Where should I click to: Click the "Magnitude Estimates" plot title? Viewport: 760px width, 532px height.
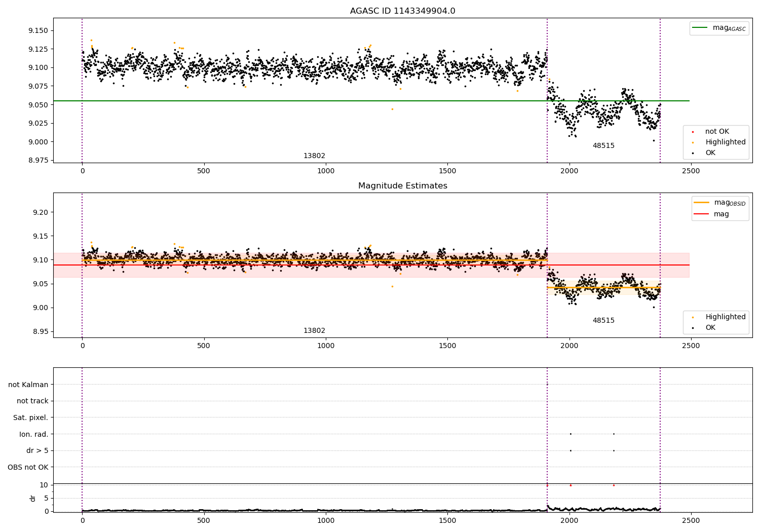tap(402, 186)
